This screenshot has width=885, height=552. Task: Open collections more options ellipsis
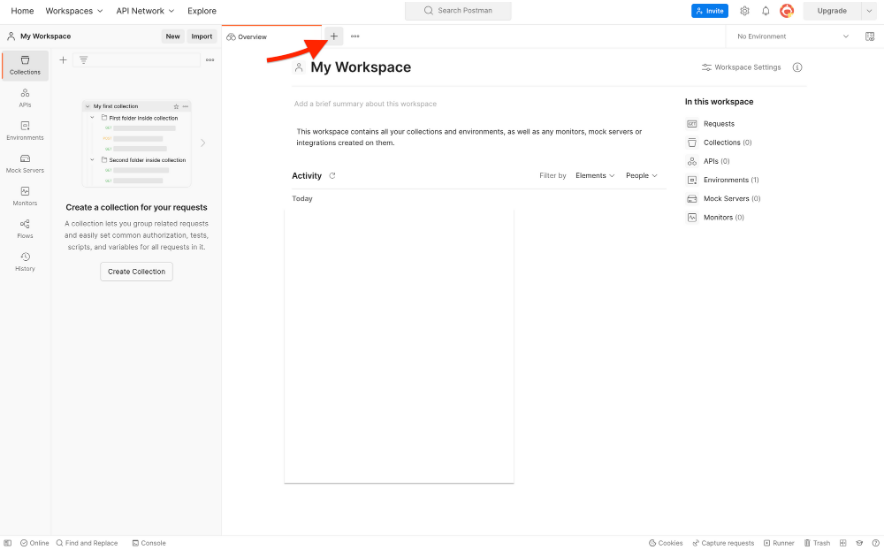tap(210, 60)
